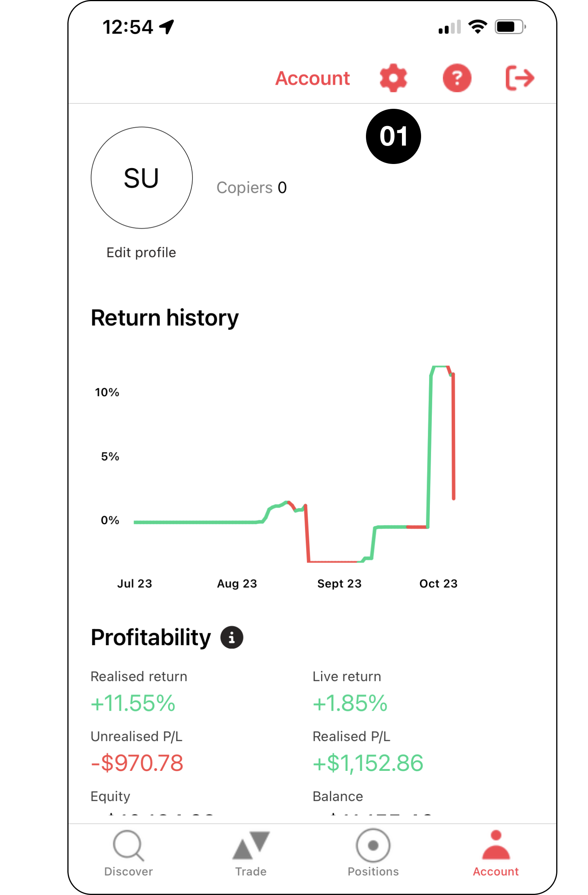Tap the logout arrow icon

tap(519, 78)
